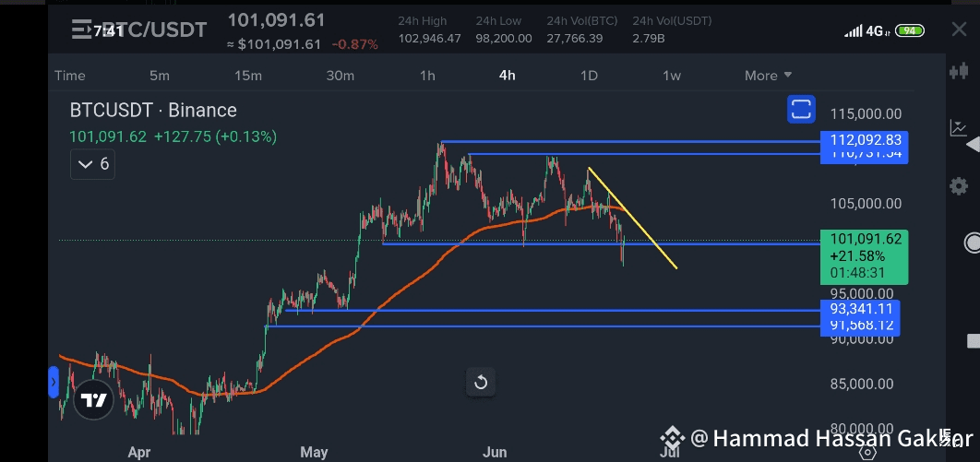Open chart settings gear icon

[x=959, y=186]
